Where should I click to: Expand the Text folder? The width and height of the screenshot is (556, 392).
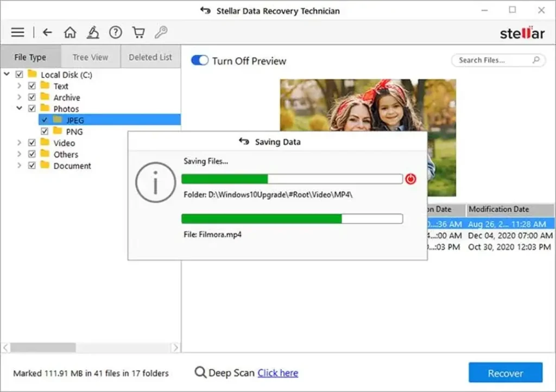(20, 86)
